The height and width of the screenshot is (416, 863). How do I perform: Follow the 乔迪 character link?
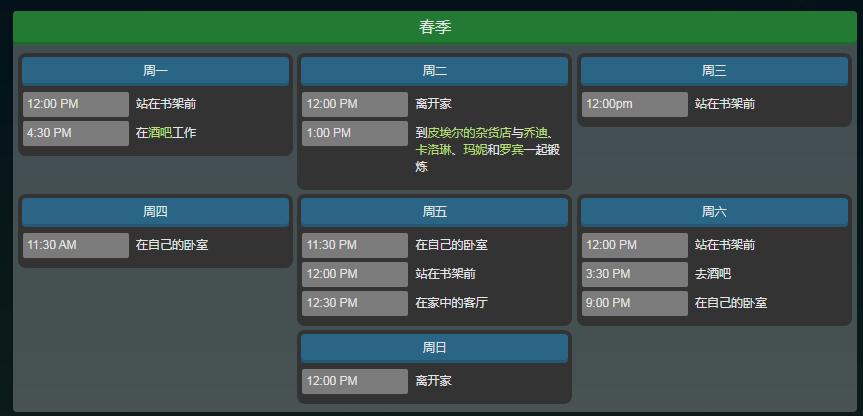click(x=536, y=133)
